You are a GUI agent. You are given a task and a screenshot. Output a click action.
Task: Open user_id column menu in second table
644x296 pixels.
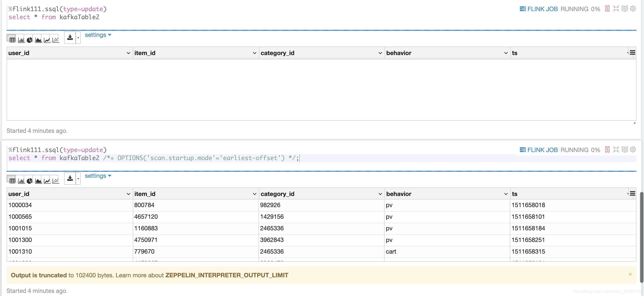pyautogui.click(x=128, y=194)
